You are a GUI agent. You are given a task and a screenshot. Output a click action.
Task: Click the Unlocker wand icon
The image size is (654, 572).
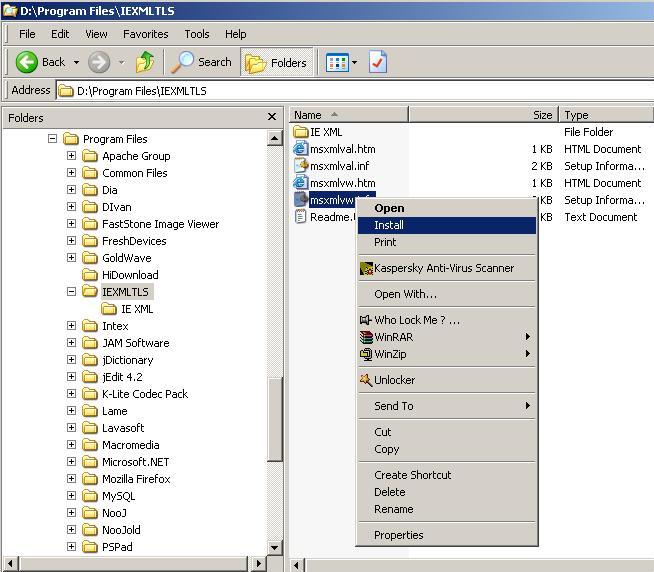pyautogui.click(x=366, y=380)
